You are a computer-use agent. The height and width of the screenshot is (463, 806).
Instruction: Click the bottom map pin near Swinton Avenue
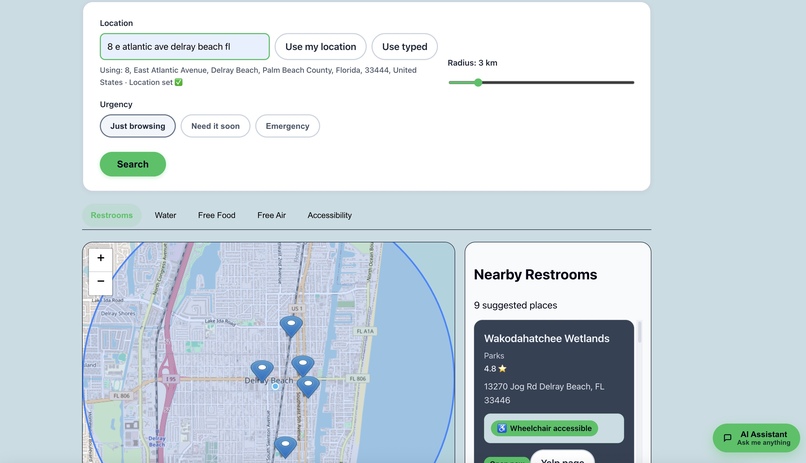tap(285, 446)
